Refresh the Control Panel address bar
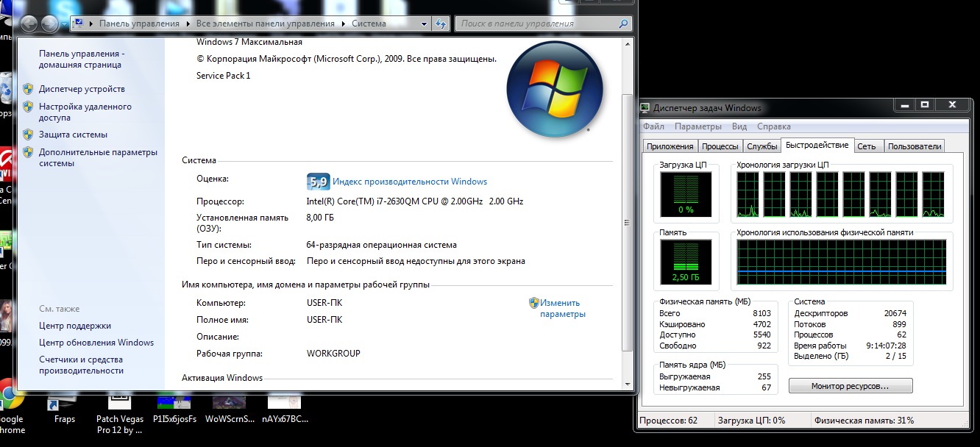 [x=441, y=24]
